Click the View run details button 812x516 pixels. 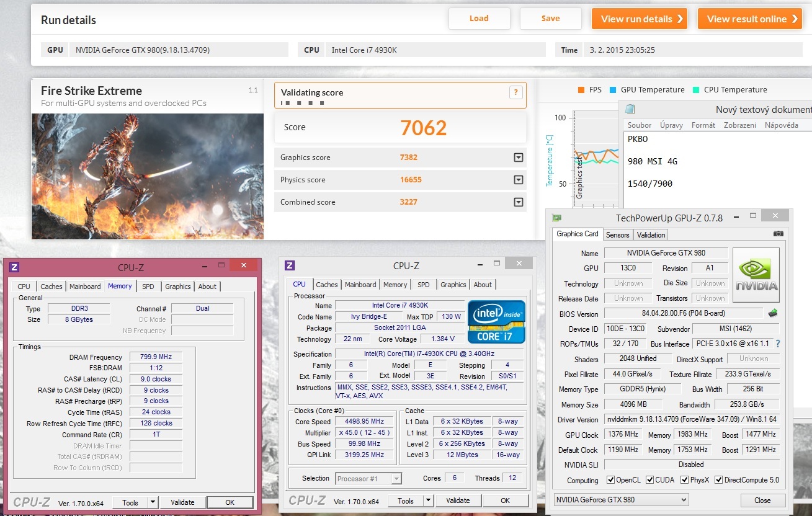point(640,19)
